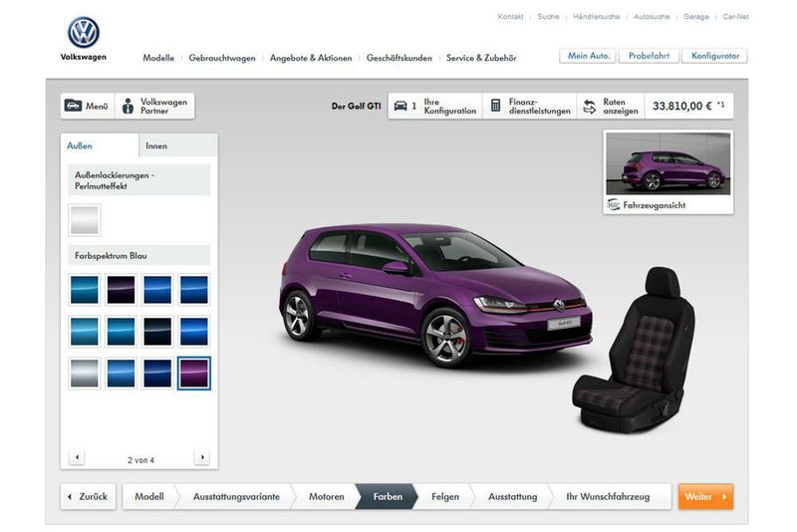
Task: Open the Garage link
Action: (695, 17)
